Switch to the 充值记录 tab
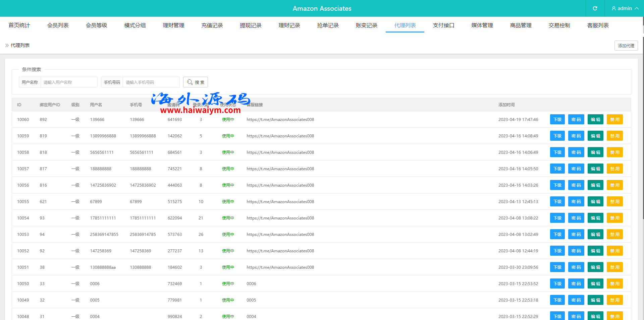Image resolution: width=644 pixels, height=320 pixels. tap(212, 25)
